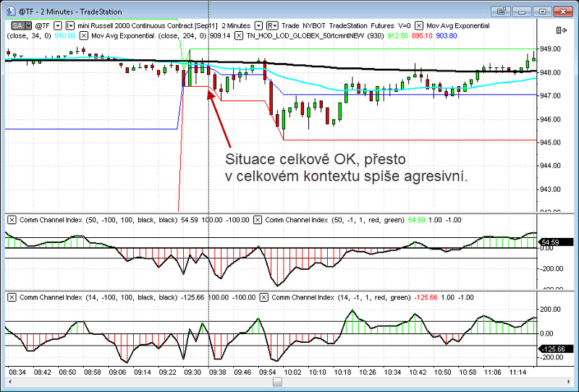Click the 10:02 time axis label
The height and width of the screenshot is (392, 579).
coord(292,372)
